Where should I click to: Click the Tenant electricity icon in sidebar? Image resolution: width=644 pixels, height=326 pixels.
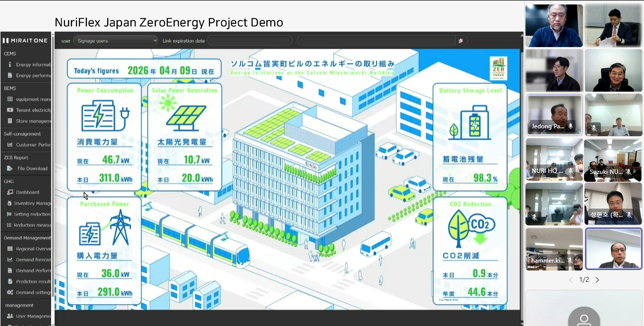click(10, 110)
